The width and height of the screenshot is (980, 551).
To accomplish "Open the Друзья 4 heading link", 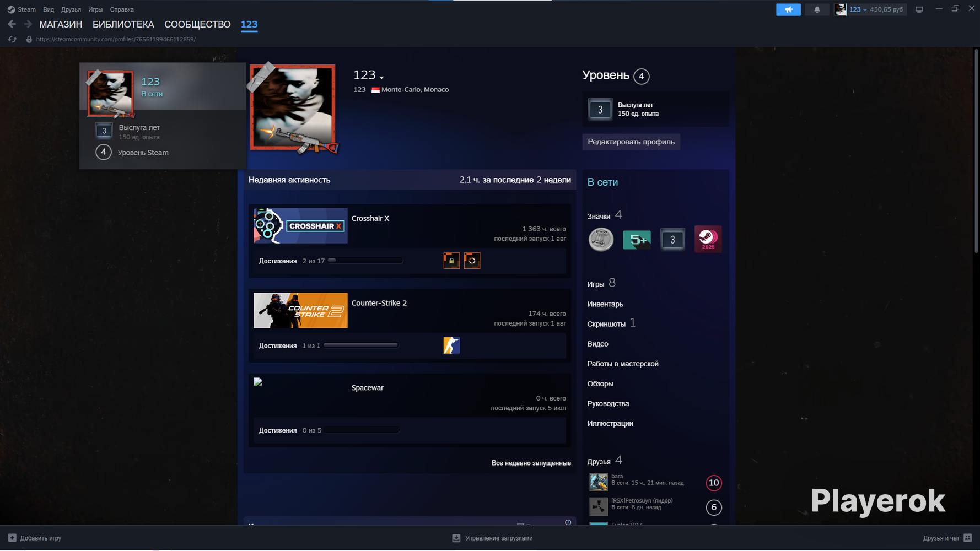I will pos(605,461).
